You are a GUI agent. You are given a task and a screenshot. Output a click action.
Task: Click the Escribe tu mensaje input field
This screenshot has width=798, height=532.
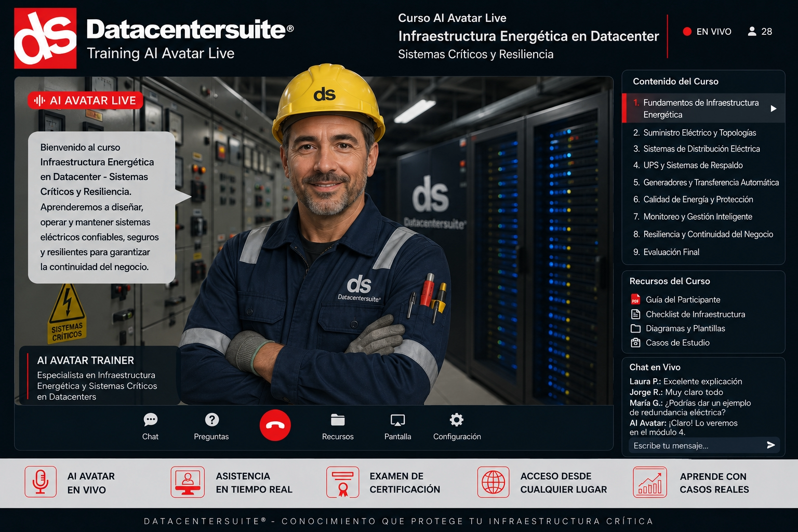(x=704, y=445)
